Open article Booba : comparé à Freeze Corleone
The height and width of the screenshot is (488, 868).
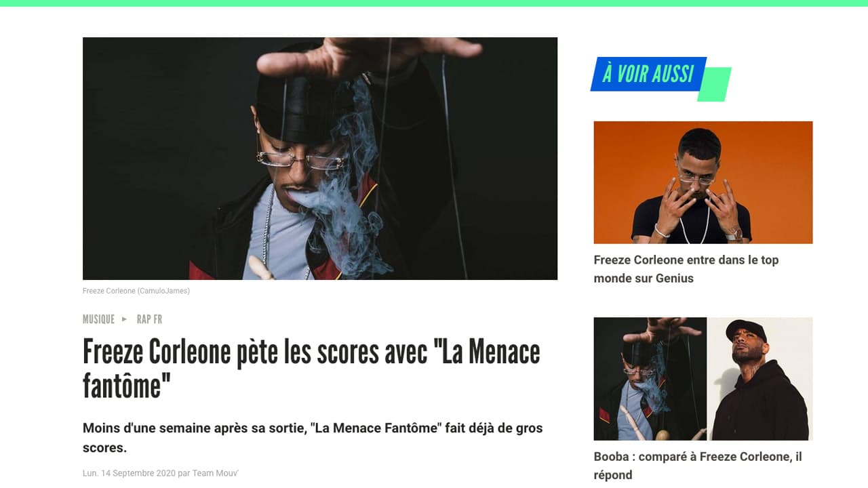point(698,466)
